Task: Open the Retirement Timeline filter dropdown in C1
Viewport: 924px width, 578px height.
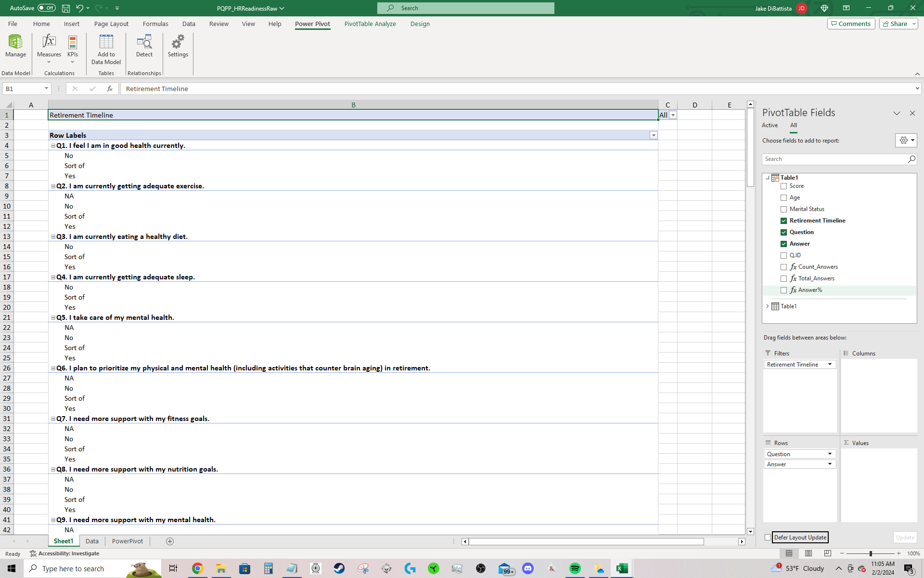Action: 673,115
